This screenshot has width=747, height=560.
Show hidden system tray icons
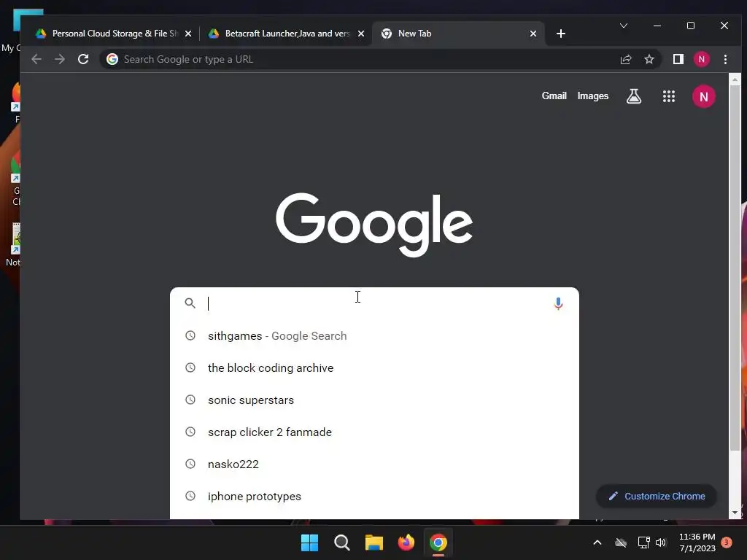click(597, 542)
